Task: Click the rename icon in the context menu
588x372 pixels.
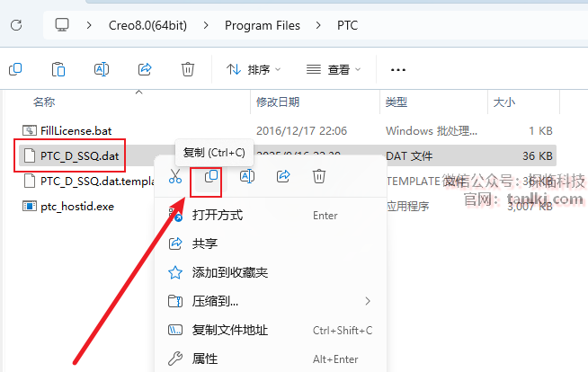Action: pyautogui.click(x=247, y=176)
